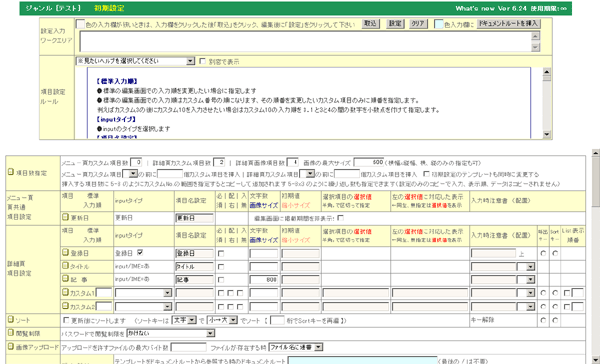Click the icon beside 項目数指定
The width and height of the screenshot is (600, 364).
(11, 172)
